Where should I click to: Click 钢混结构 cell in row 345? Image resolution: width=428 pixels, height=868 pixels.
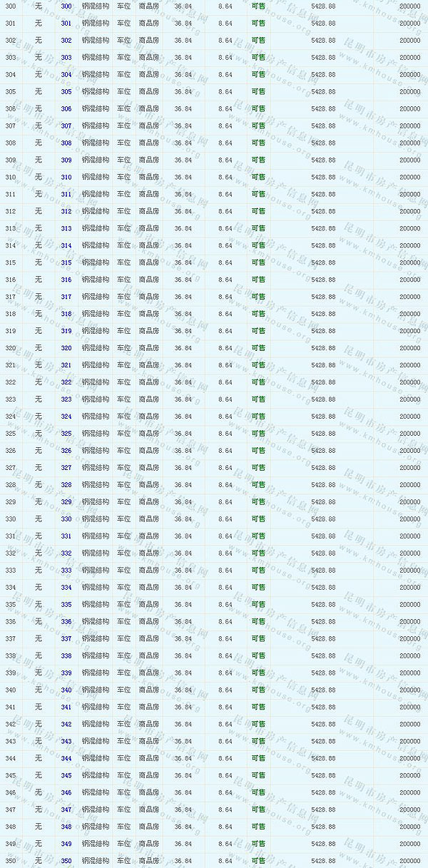(96, 776)
